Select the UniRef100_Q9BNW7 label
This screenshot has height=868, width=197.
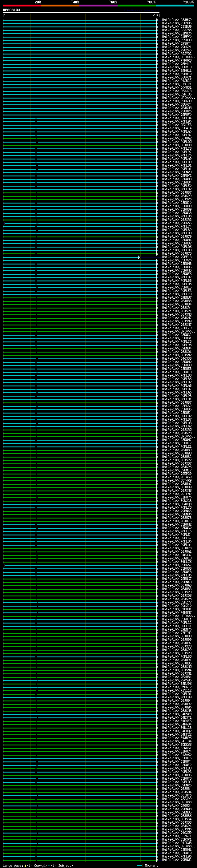tap(177, 297)
